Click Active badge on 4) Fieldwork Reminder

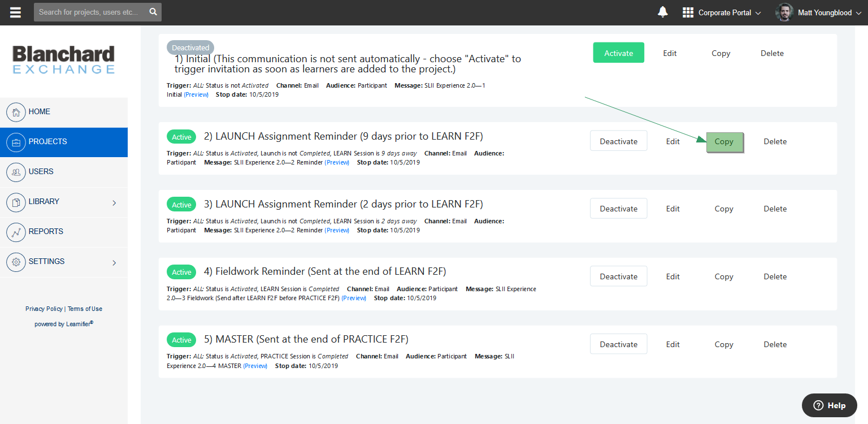[181, 272]
